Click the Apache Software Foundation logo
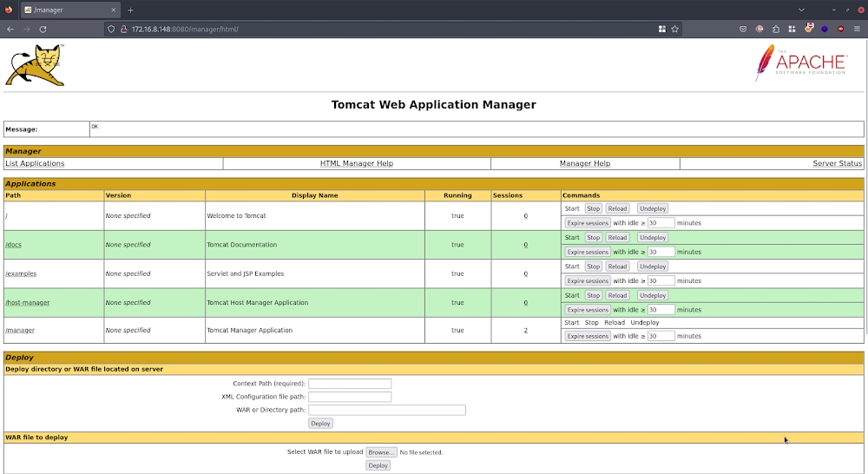Image resolution: width=868 pixels, height=474 pixels. pyautogui.click(x=800, y=63)
